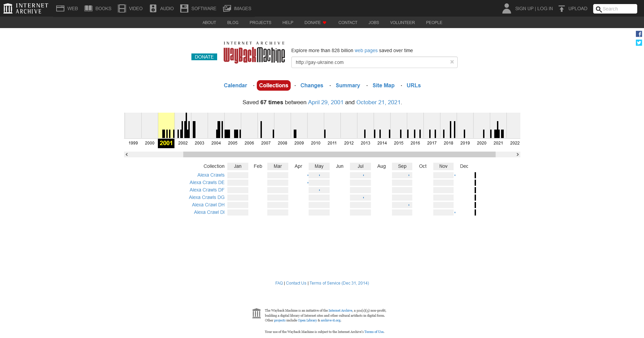Viewport: 644px width, 338px height.
Task: Click the timeline horizontal scrollbar thumb
Action: click(x=339, y=155)
